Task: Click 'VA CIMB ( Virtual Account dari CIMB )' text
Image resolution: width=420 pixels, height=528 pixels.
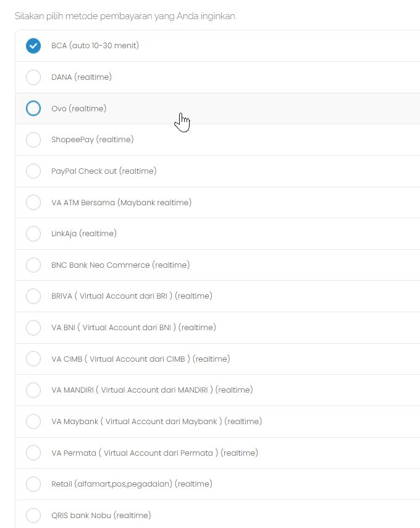Action: click(x=120, y=359)
